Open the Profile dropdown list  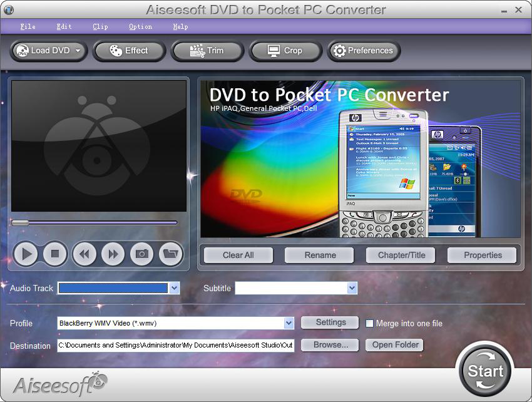(x=289, y=323)
